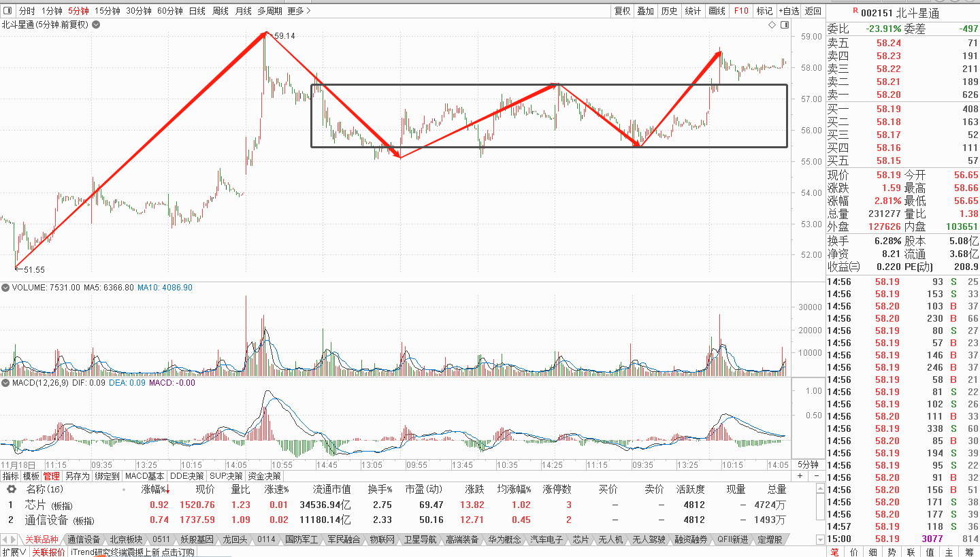Click the iTrend研究终端 subscription link
980x557 pixels.
133,552
